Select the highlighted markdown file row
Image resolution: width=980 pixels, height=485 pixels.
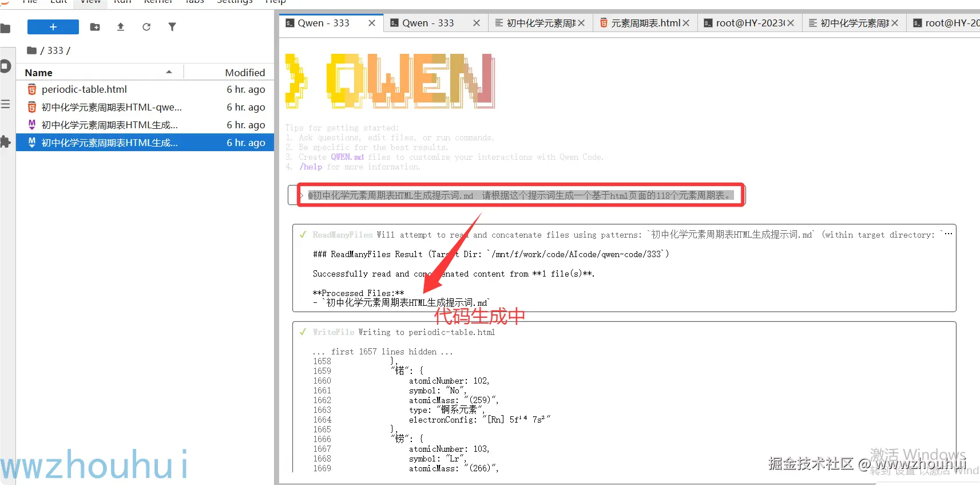[x=145, y=143]
